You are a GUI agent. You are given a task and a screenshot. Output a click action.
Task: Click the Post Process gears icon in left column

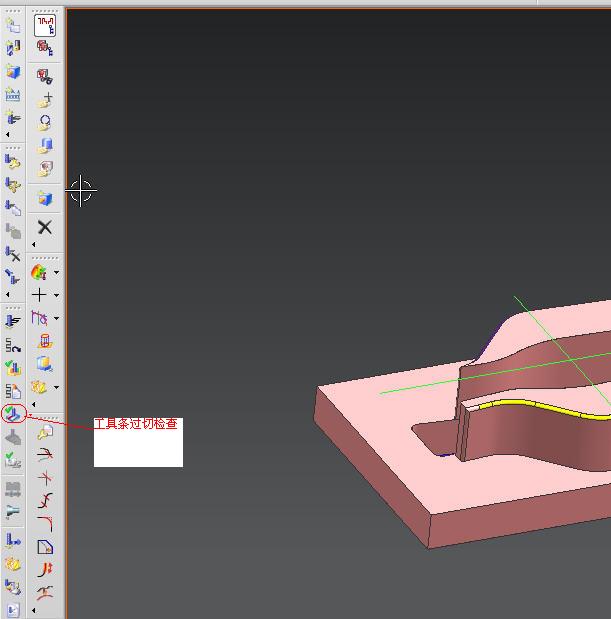[13, 564]
